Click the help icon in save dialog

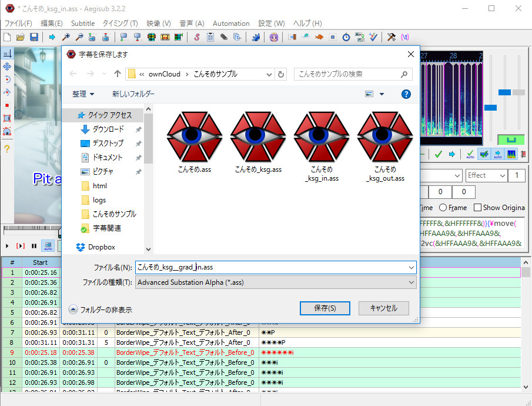click(x=406, y=94)
